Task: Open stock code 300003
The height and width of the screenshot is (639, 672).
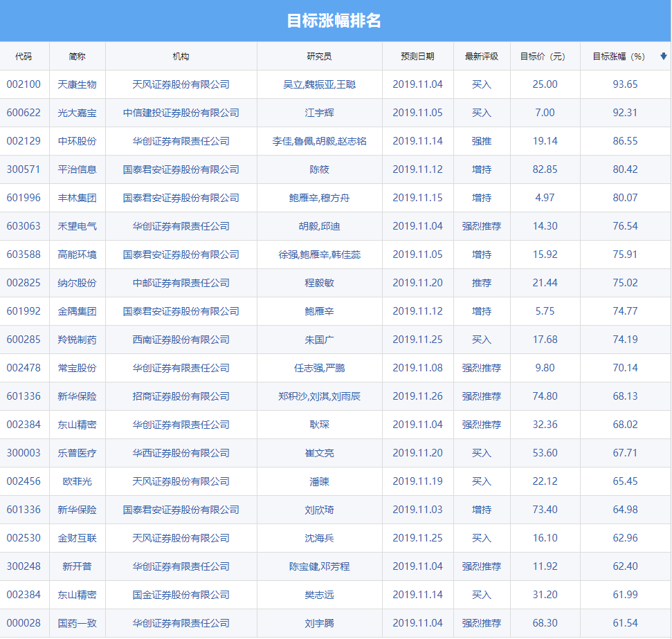Action: pos(24,453)
